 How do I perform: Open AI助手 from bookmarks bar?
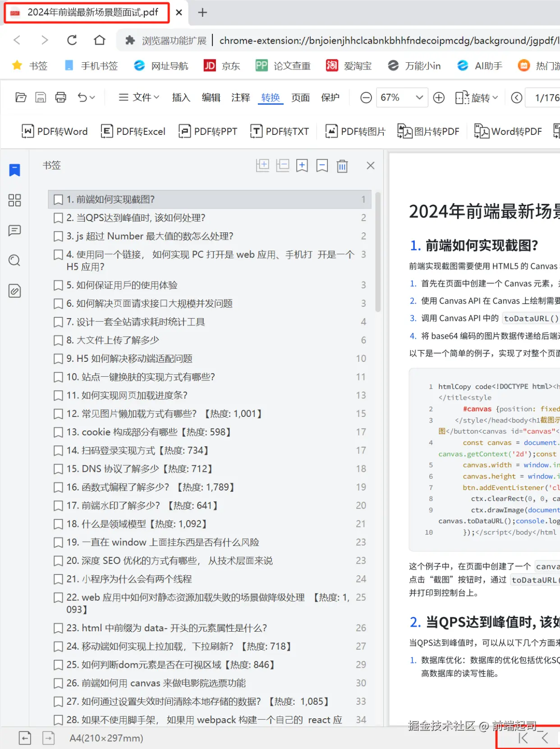480,66
